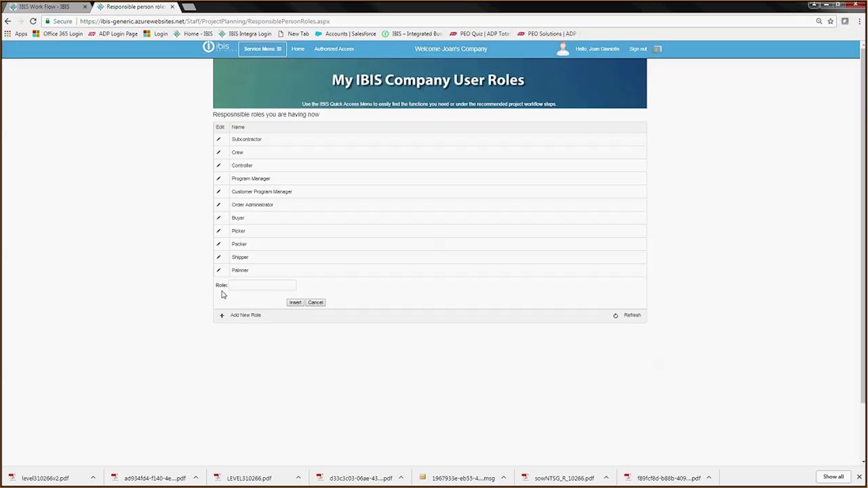Bookmark this page with the star icon
Screen dimensions: 868x488
coord(830,21)
